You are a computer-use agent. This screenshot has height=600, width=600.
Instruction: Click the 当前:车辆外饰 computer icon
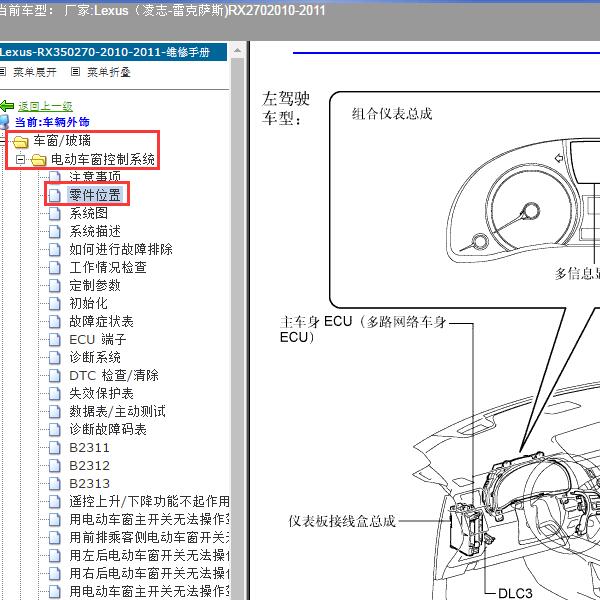click(x=4, y=122)
